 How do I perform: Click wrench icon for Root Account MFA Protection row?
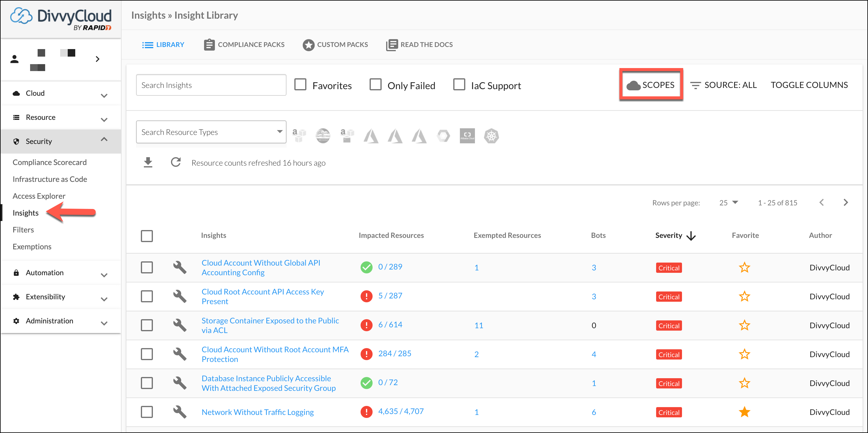pos(180,354)
